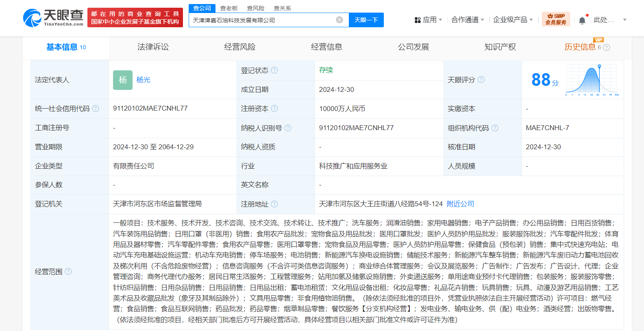Select the 查老板 search mode

point(229,8)
